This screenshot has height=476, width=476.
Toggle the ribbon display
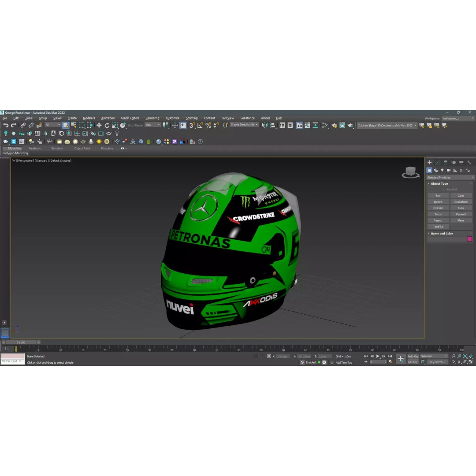click(300, 125)
